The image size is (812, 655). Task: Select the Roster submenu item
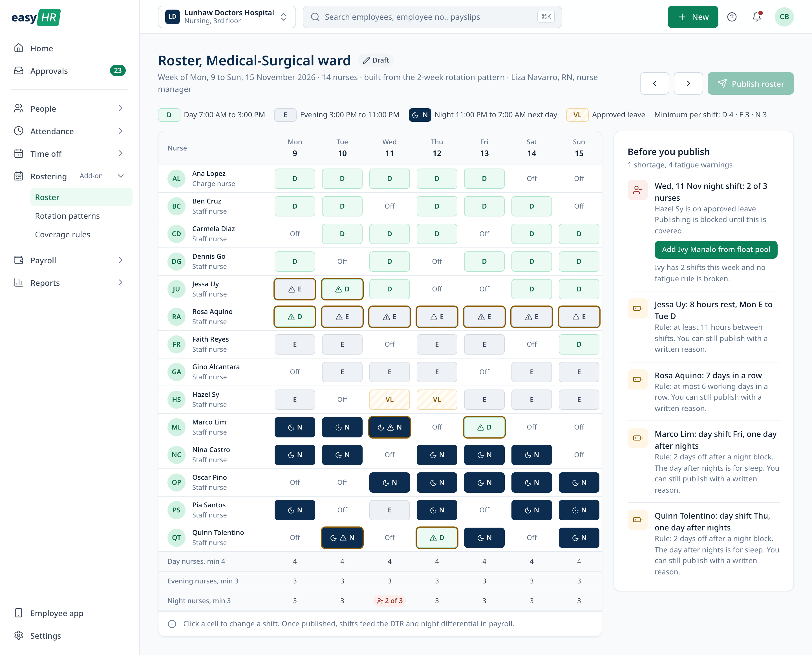pyautogui.click(x=81, y=197)
